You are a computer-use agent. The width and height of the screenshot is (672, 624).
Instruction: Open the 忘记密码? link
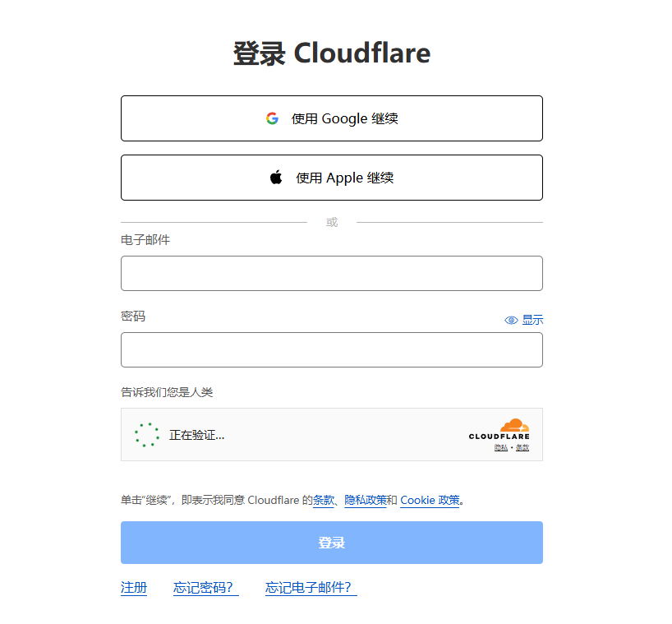click(205, 588)
